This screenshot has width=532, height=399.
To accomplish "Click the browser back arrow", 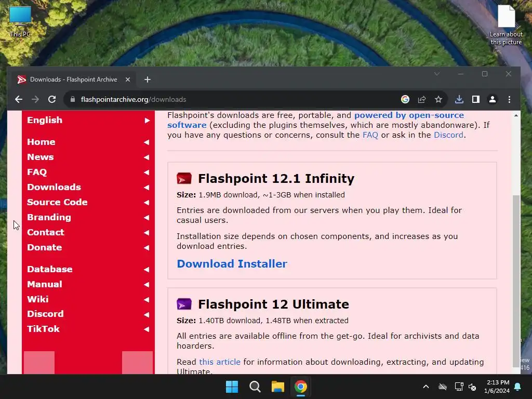I will (19, 99).
